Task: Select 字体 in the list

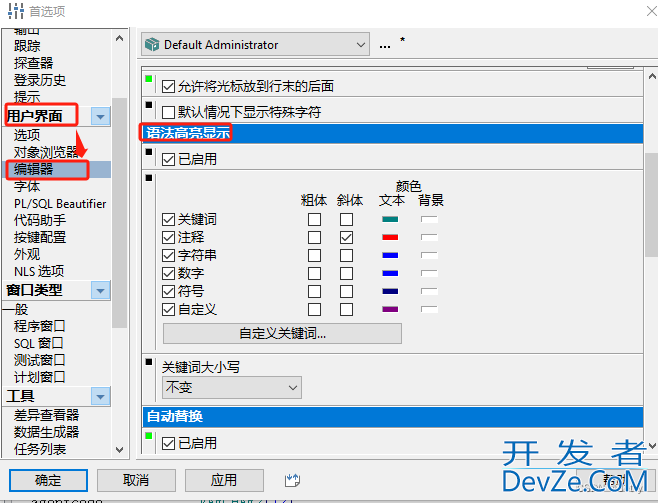Action: click(27, 186)
